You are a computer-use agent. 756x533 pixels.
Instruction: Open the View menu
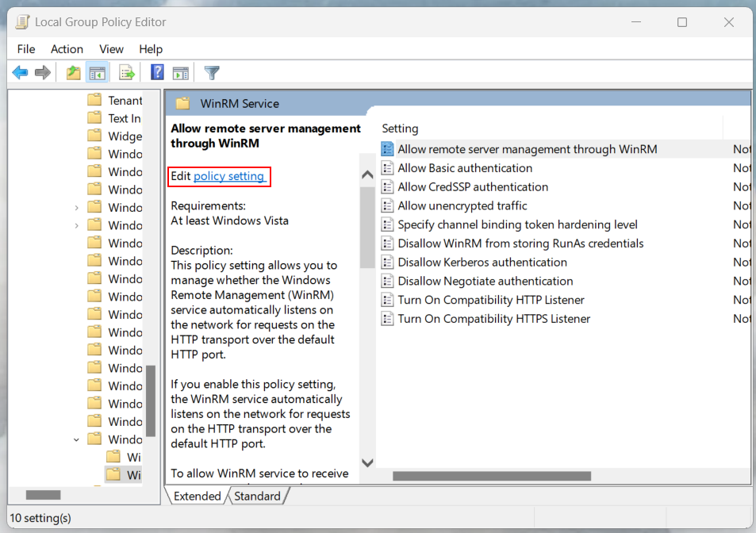[111, 49]
